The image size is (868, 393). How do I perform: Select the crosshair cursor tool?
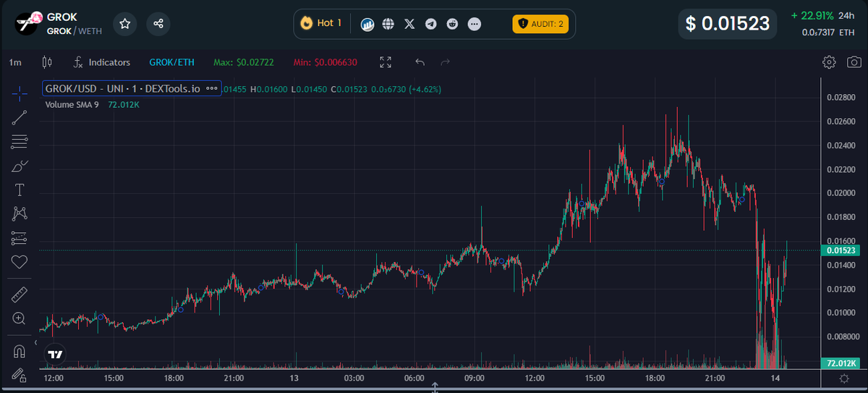tap(20, 93)
